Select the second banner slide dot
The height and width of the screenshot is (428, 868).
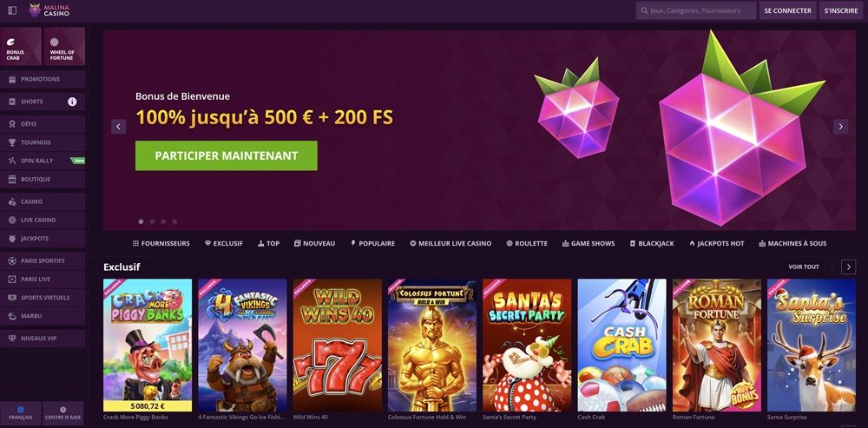[x=152, y=221]
